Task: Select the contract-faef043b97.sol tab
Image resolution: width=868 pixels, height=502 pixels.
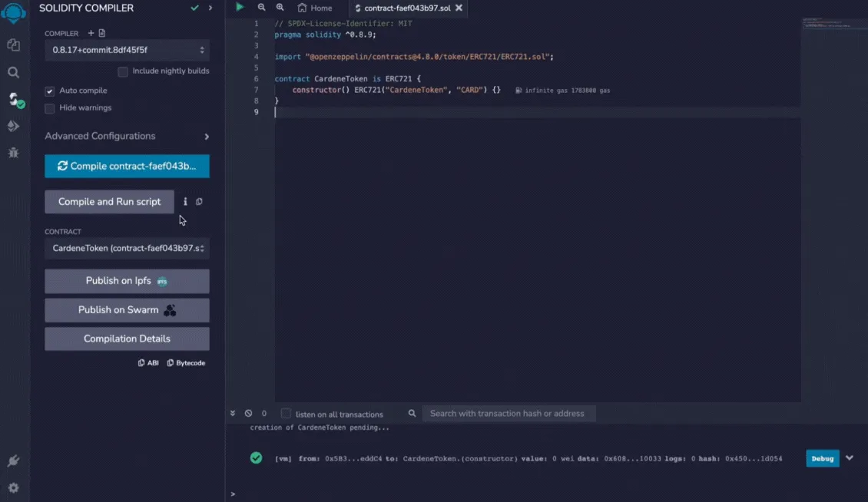Action: click(407, 8)
